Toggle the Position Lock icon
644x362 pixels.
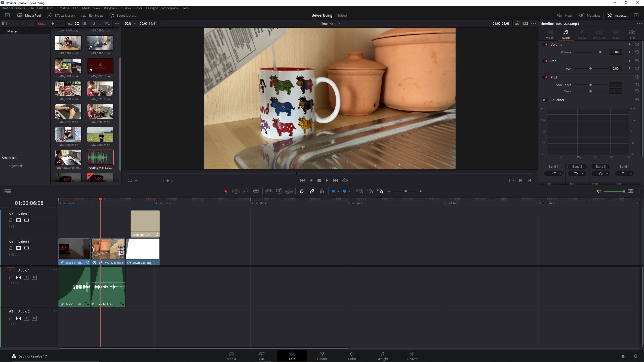coord(322,191)
